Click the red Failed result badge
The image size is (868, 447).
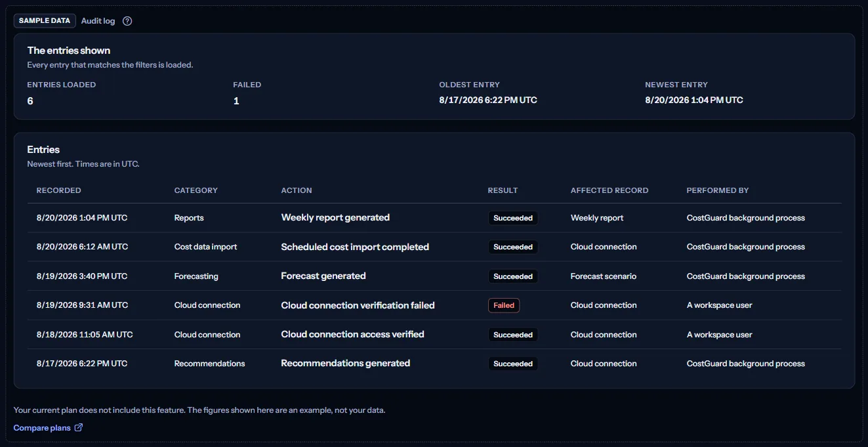504,305
